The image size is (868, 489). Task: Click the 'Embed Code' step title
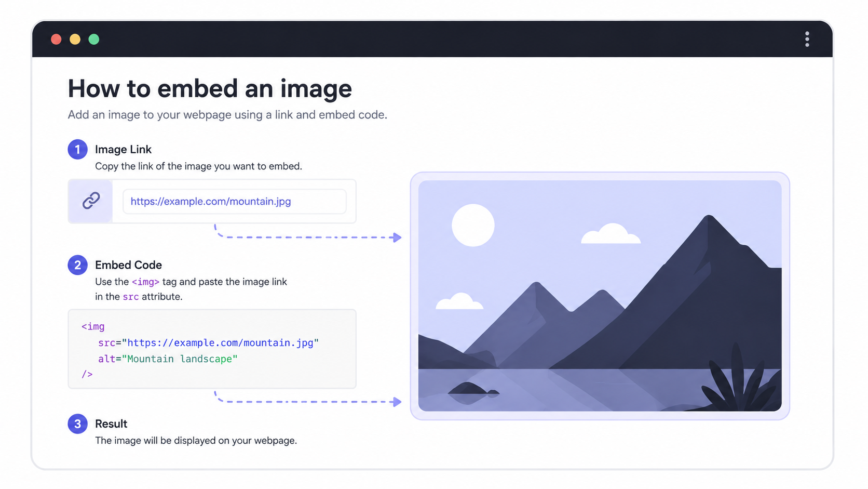(128, 265)
